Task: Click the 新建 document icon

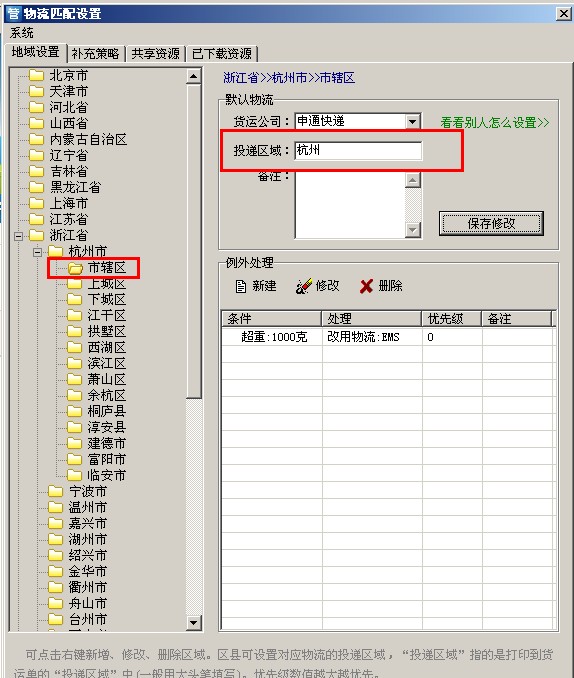Action: tap(241, 286)
